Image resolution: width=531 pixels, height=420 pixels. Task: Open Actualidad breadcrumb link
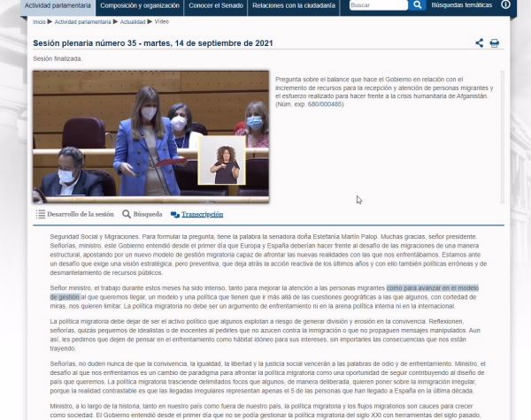tap(133, 21)
